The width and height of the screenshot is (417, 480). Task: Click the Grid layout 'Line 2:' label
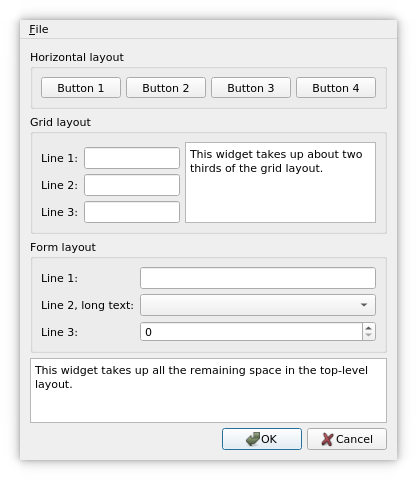coord(59,185)
